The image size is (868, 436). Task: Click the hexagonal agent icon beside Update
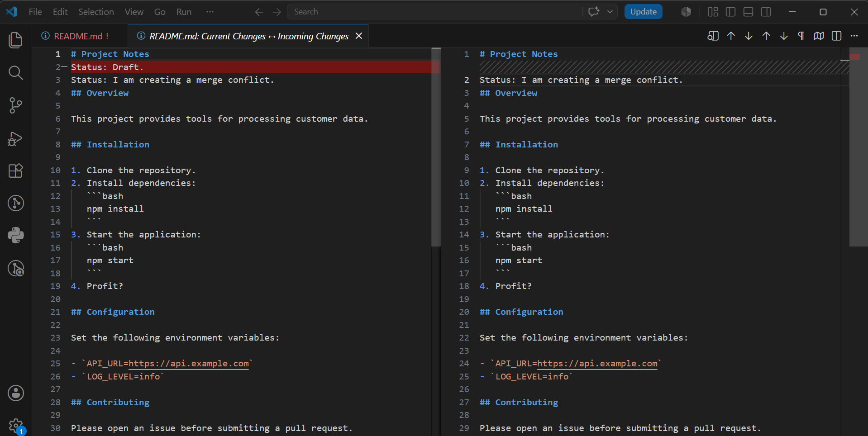[686, 12]
